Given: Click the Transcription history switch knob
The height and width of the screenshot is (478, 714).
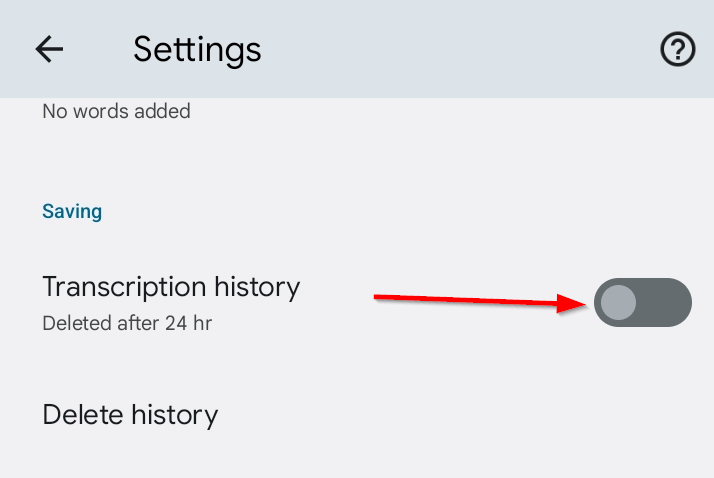Looking at the screenshot, I should (x=620, y=302).
